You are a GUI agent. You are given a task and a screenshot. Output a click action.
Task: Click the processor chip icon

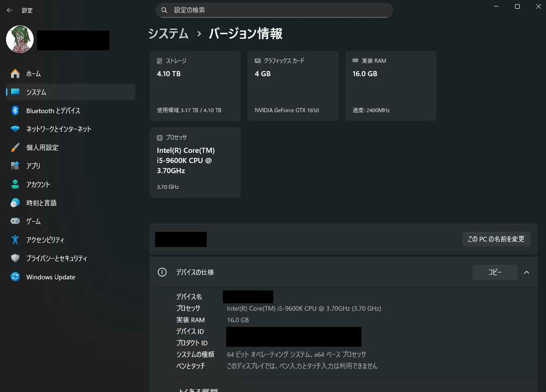coord(160,138)
